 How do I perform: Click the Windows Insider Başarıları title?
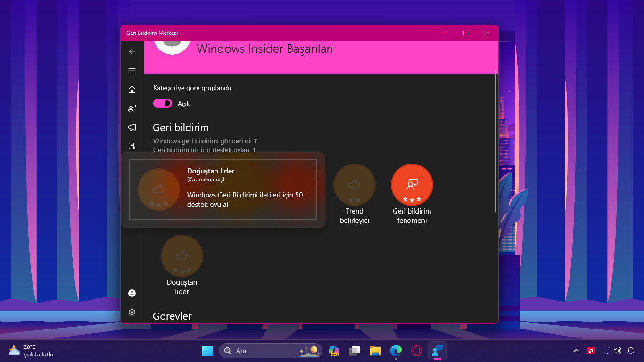tap(265, 49)
